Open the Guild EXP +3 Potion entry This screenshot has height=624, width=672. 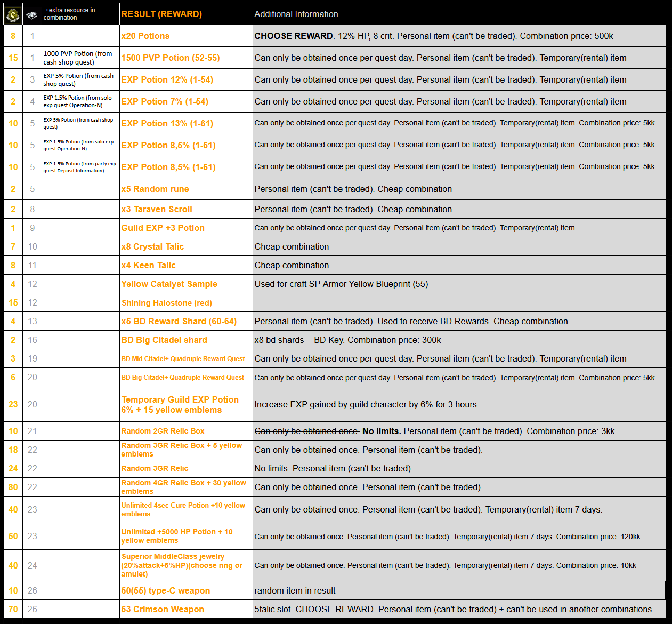coord(163,228)
